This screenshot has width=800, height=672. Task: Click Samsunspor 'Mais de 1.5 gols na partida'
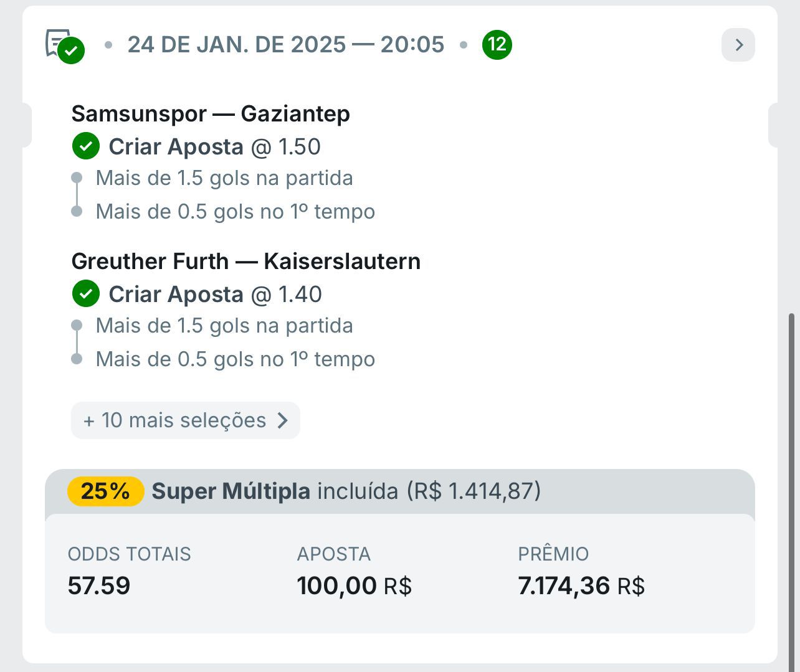point(224,178)
